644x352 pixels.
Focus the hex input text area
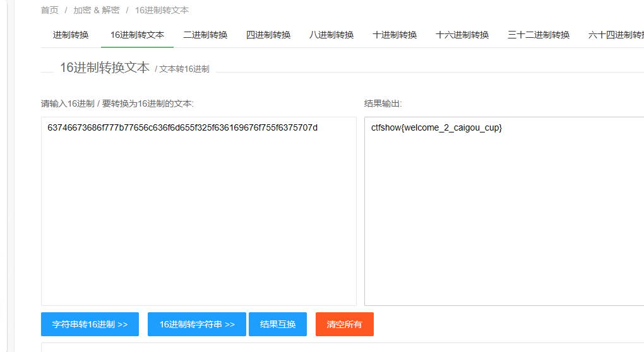coord(198,211)
